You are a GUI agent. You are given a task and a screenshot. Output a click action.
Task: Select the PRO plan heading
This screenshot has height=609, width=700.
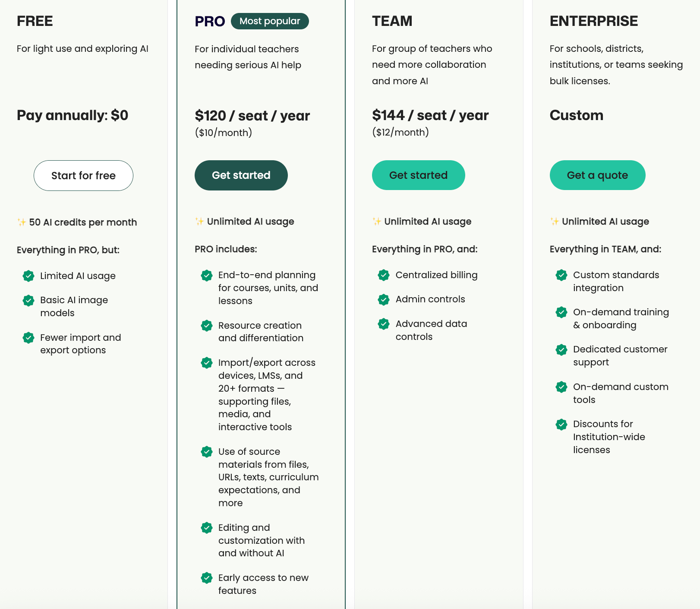point(209,21)
